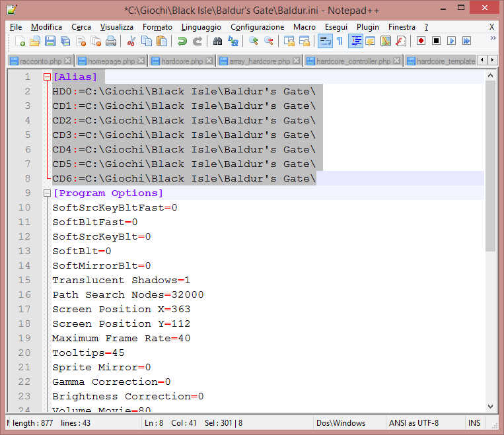504x435 pixels.
Task: Open the Document Map icon
Action: 385,41
